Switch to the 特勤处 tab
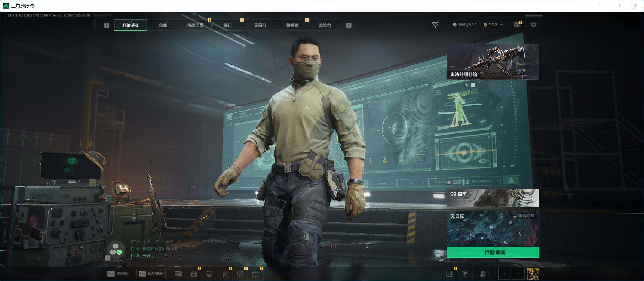Viewport: 644px width, 281px height. [292, 25]
